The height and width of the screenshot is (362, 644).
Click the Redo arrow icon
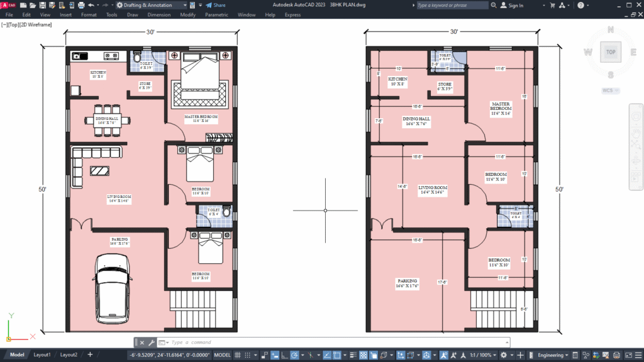(105, 5)
